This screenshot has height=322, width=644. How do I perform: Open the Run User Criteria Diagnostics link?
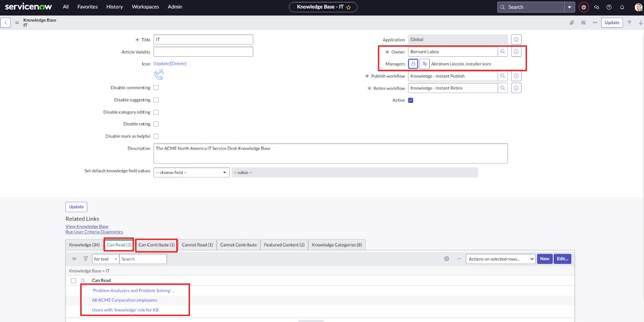(94, 232)
